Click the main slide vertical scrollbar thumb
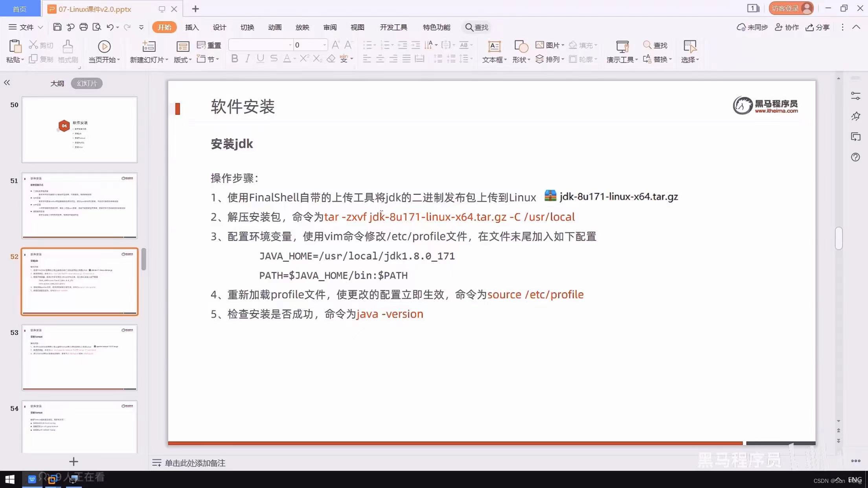 (839, 238)
